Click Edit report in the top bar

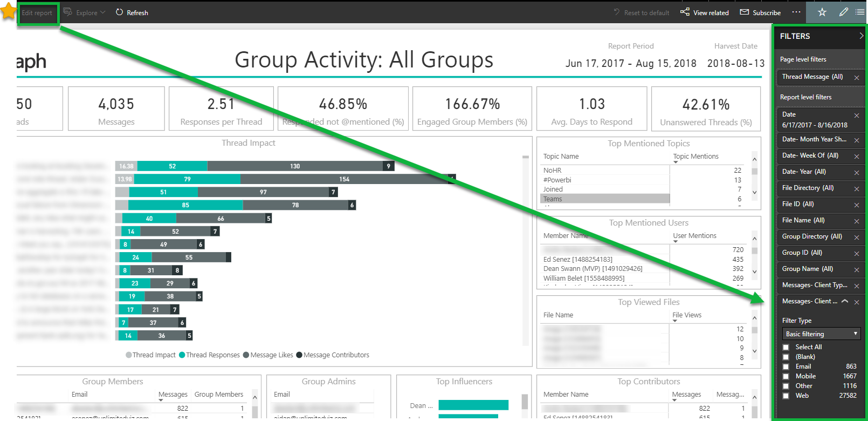click(37, 13)
